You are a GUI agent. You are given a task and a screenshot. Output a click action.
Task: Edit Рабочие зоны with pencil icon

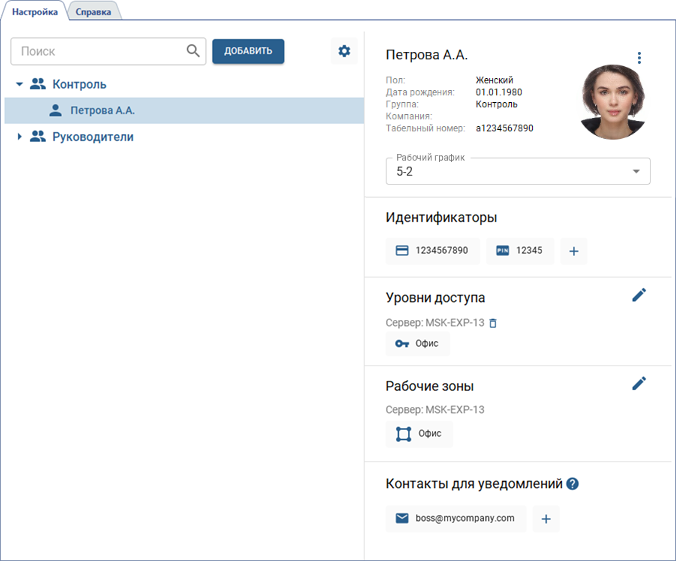(x=639, y=383)
